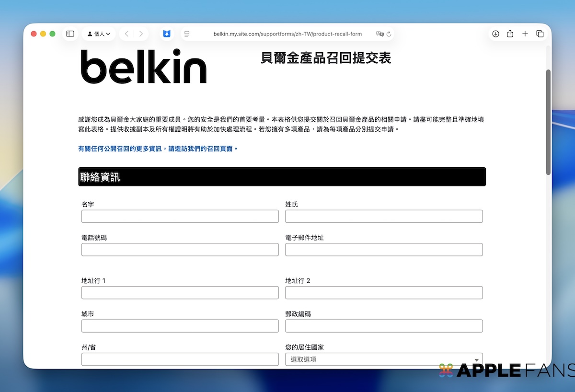Click the translate icon in address bar

tap(380, 34)
